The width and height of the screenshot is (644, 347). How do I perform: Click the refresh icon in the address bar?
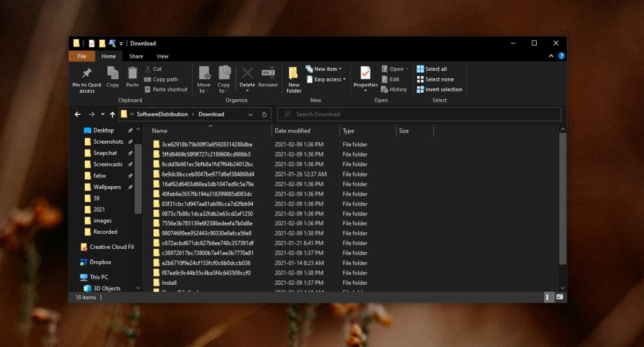click(x=263, y=114)
